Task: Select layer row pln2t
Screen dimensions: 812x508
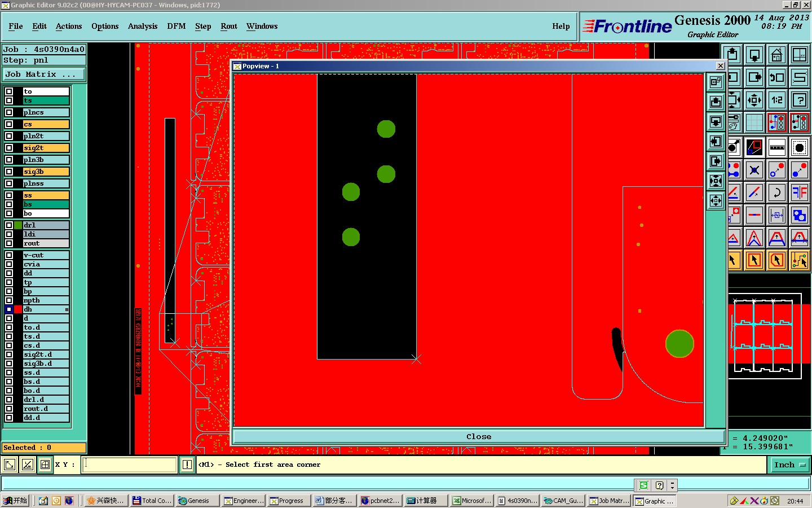Action: [46, 136]
